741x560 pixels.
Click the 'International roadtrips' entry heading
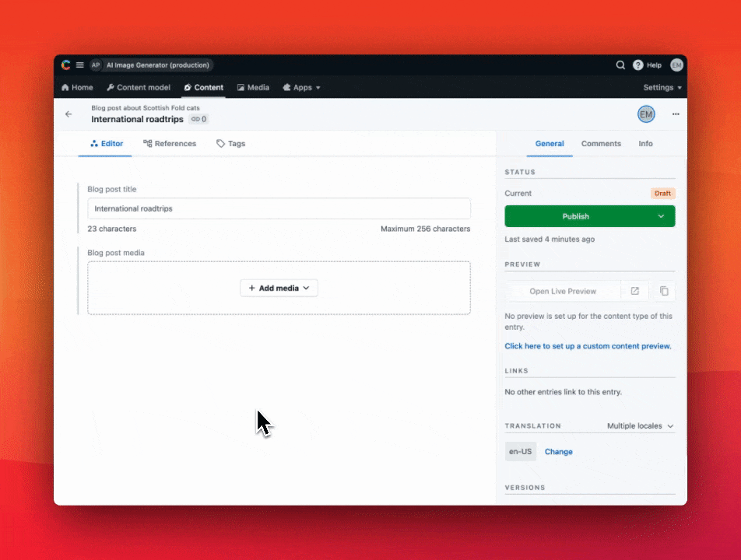tap(137, 119)
